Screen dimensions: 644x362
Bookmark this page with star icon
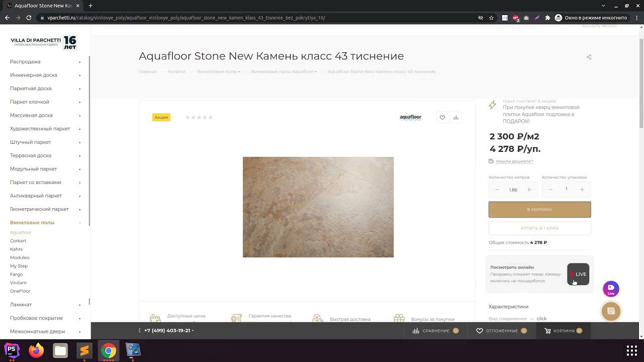pyautogui.click(x=492, y=18)
